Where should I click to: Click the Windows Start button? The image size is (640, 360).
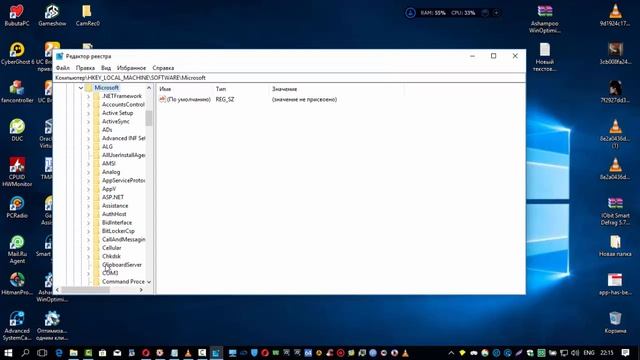point(8,353)
